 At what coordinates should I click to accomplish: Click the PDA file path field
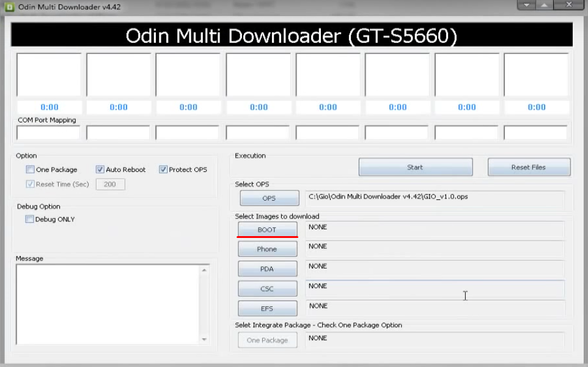click(x=434, y=269)
